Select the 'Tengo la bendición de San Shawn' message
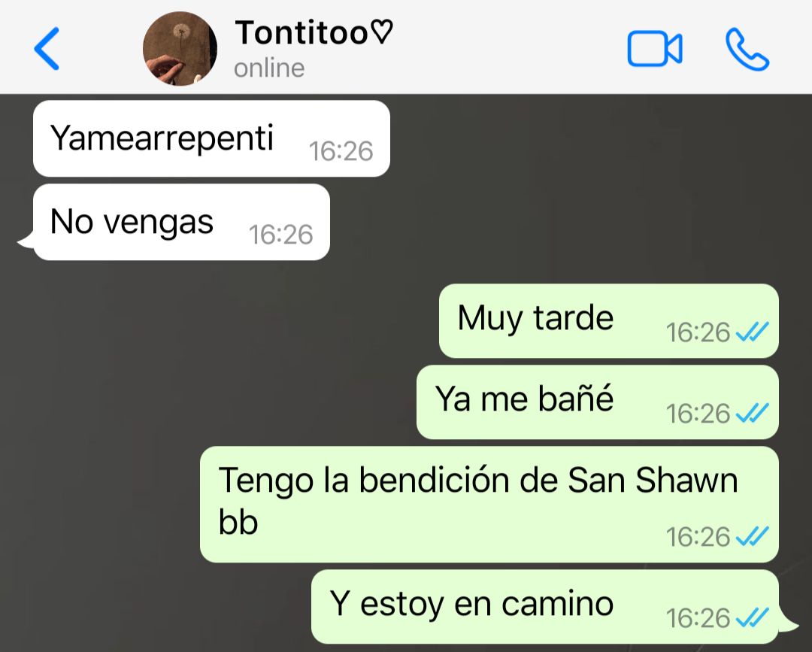This screenshot has height=652, width=812. (x=489, y=505)
